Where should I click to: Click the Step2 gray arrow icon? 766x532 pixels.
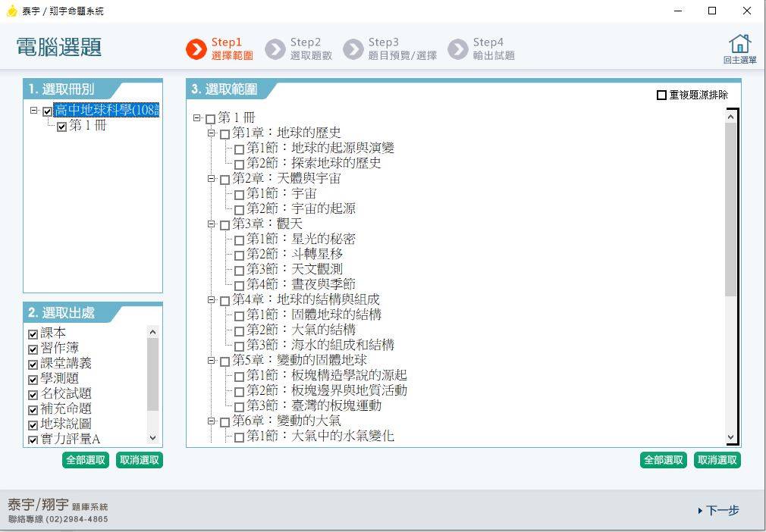point(275,49)
